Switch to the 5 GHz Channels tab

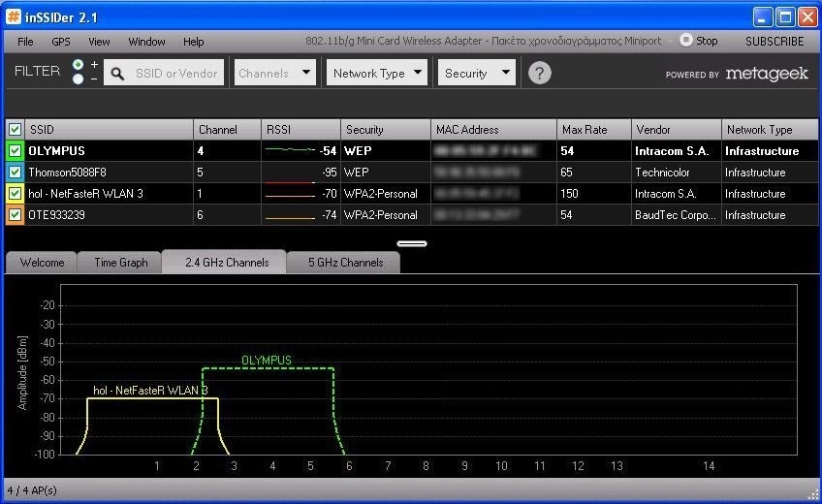click(345, 263)
